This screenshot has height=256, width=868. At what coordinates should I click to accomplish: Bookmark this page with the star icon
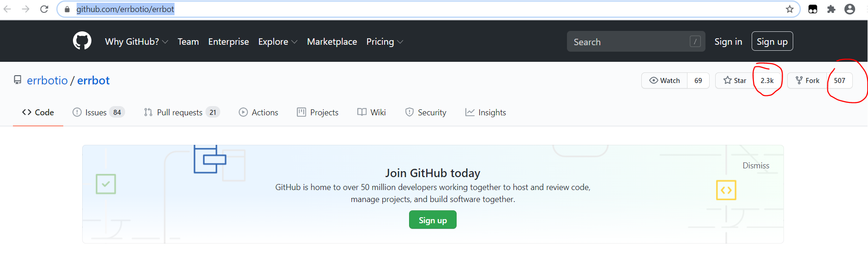tap(790, 9)
